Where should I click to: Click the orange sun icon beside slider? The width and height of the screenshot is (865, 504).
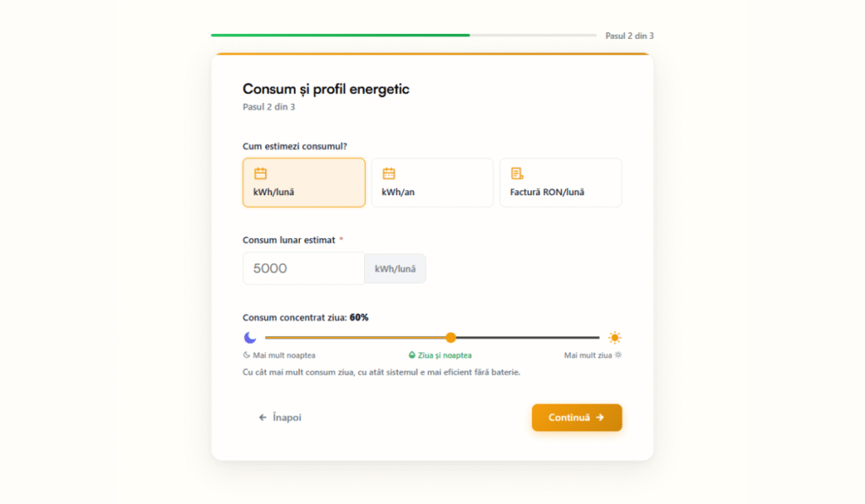point(615,338)
